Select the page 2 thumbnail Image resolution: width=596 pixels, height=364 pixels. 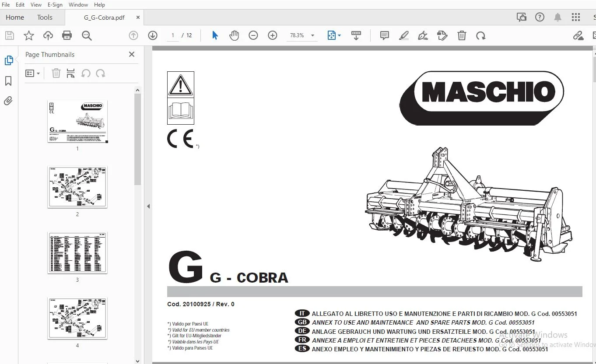pyautogui.click(x=77, y=187)
